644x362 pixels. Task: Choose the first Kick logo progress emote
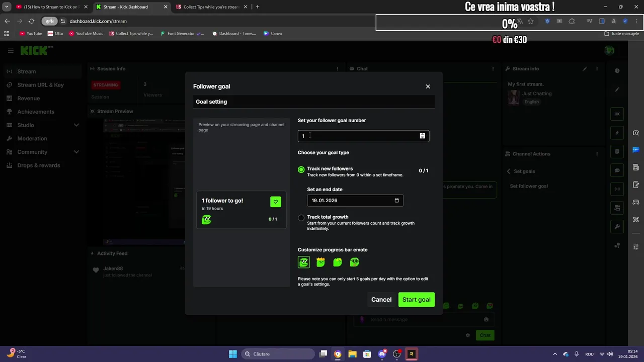303,262
